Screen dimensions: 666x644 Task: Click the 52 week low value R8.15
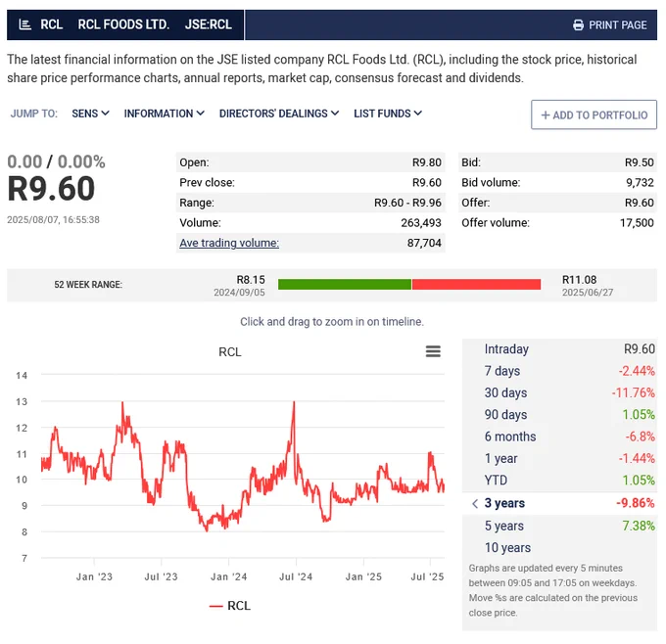coord(251,280)
